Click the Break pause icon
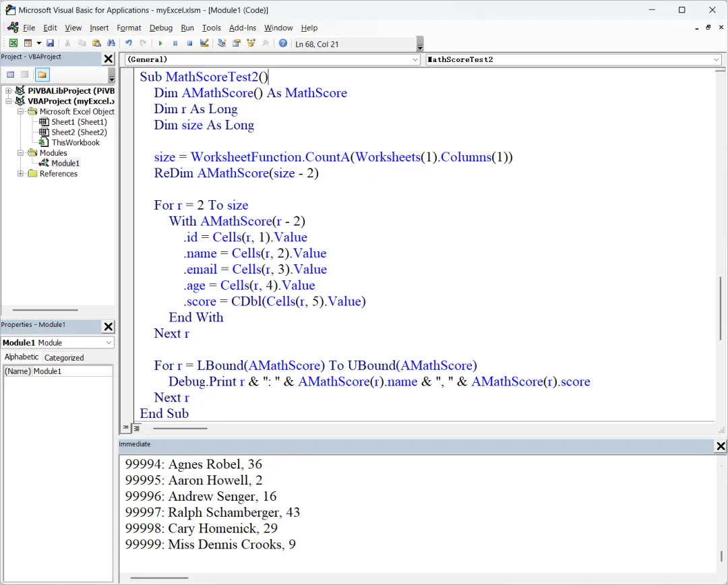 (x=175, y=43)
